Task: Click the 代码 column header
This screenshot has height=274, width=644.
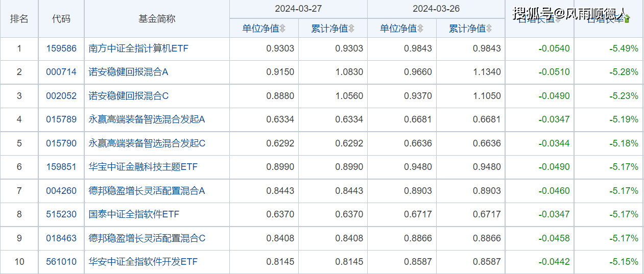Action: pos(61,19)
